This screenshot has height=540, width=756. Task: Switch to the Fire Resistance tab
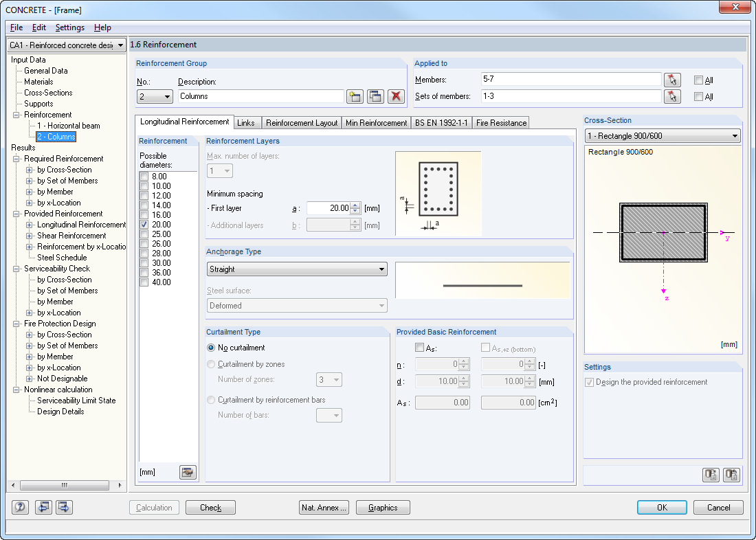coord(501,123)
